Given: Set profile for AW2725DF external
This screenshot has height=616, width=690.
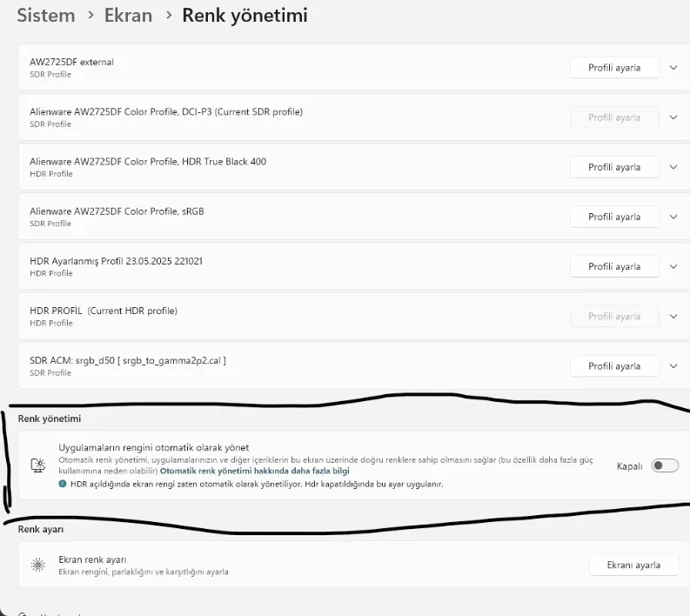Looking at the screenshot, I should click(x=614, y=68).
